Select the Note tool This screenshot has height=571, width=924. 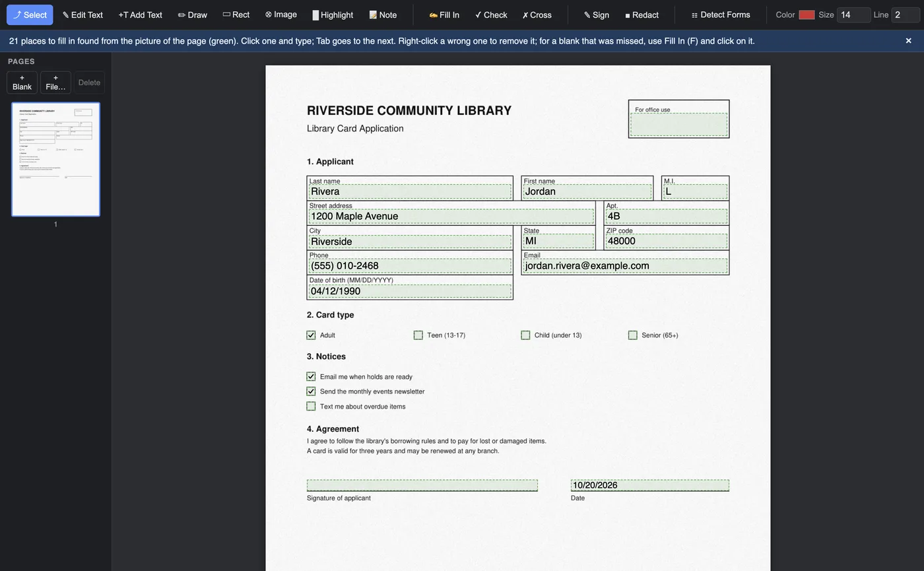tap(383, 15)
